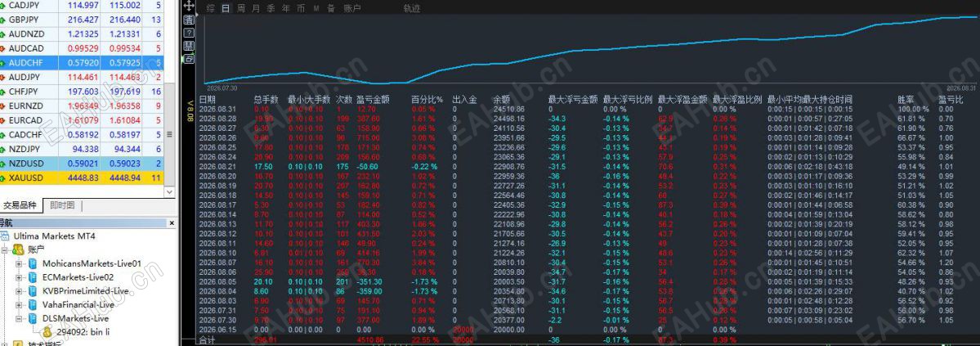This screenshot has height=346, width=980.
Task: Click the arrow icon beside EURNZD
Action: tap(3, 106)
